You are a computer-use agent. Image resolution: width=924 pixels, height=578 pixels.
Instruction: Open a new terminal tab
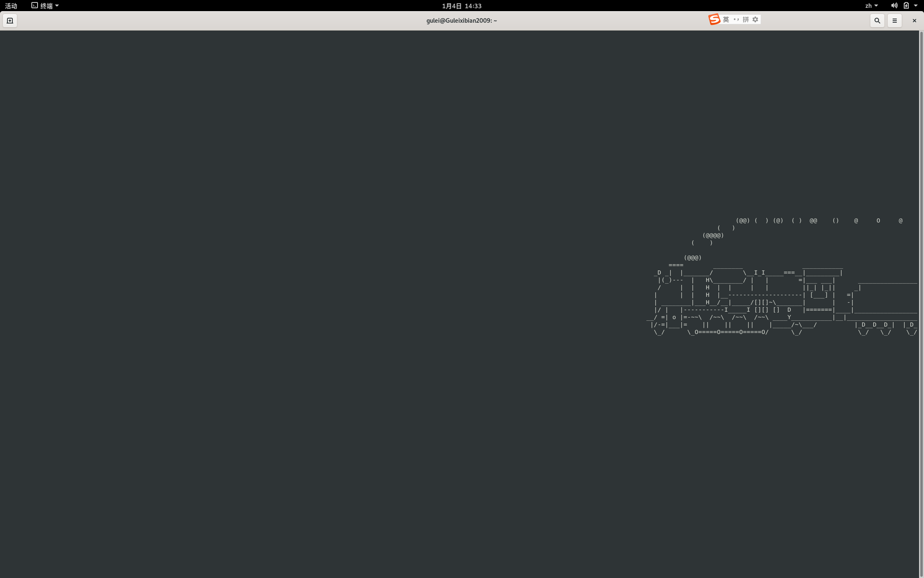click(10, 21)
